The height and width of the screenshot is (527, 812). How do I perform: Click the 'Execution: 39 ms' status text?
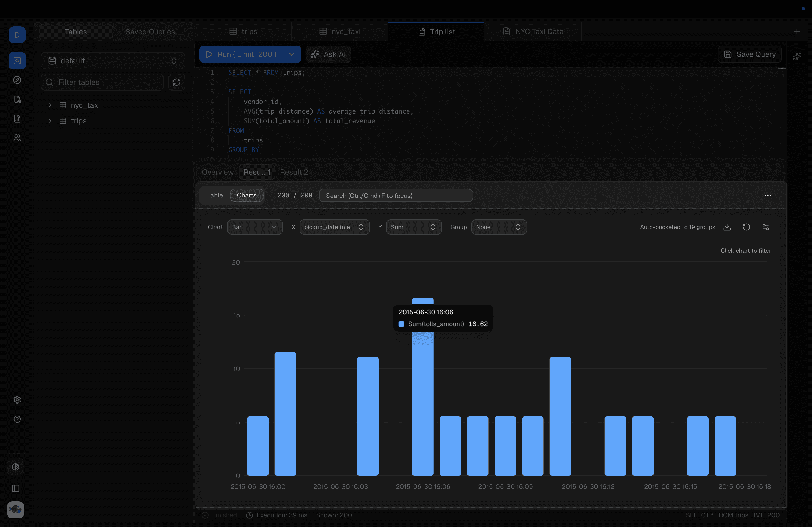(x=282, y=515)
